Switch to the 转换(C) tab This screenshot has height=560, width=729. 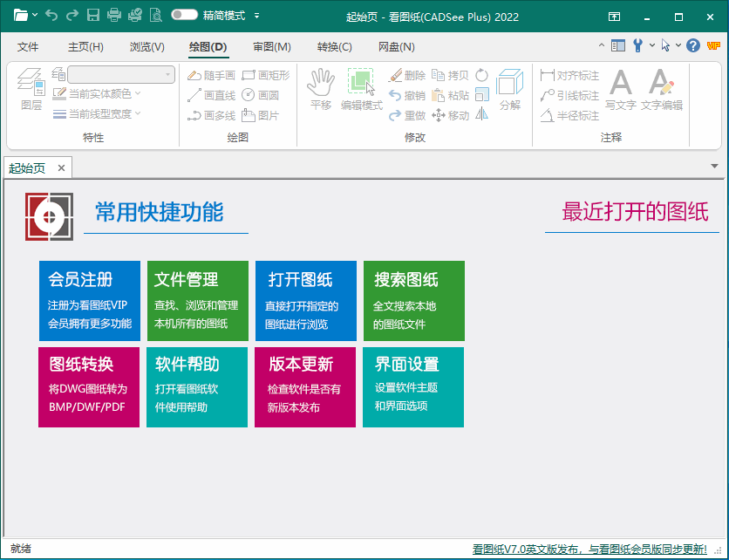[334, 47]
